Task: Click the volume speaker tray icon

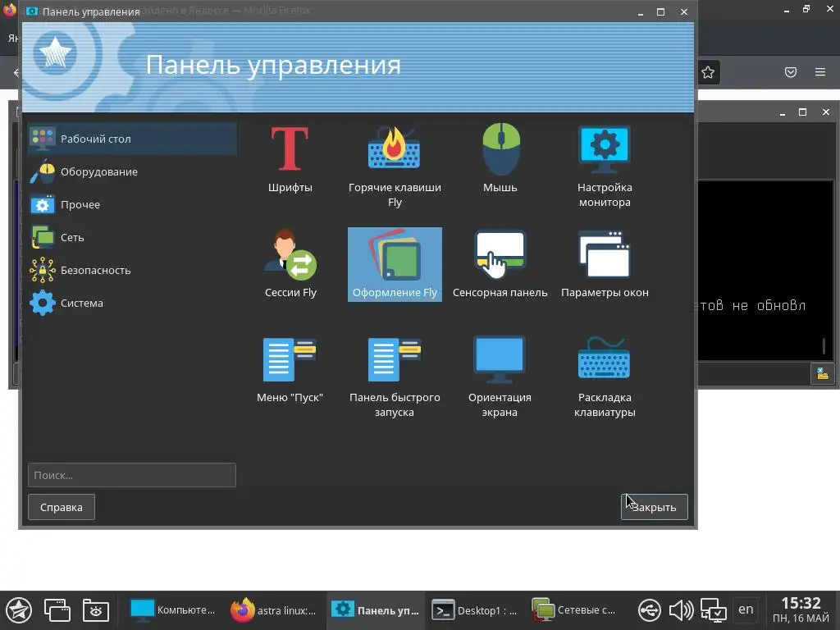Action: (x=681, y=610)
